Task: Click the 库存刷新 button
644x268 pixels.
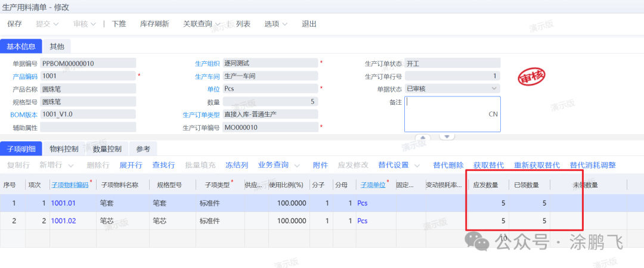Action: click(x=154, y=24)
